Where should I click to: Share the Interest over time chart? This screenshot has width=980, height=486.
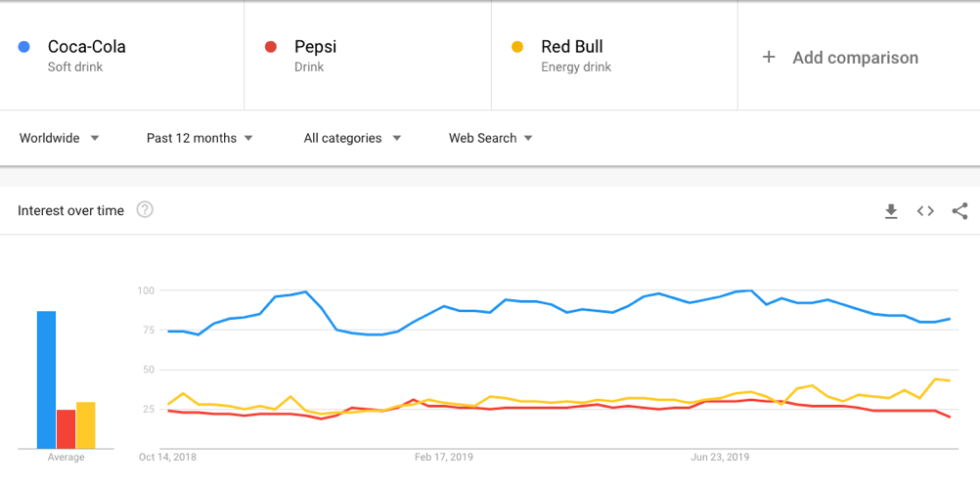pyautogui.click(x=959, y=211)
